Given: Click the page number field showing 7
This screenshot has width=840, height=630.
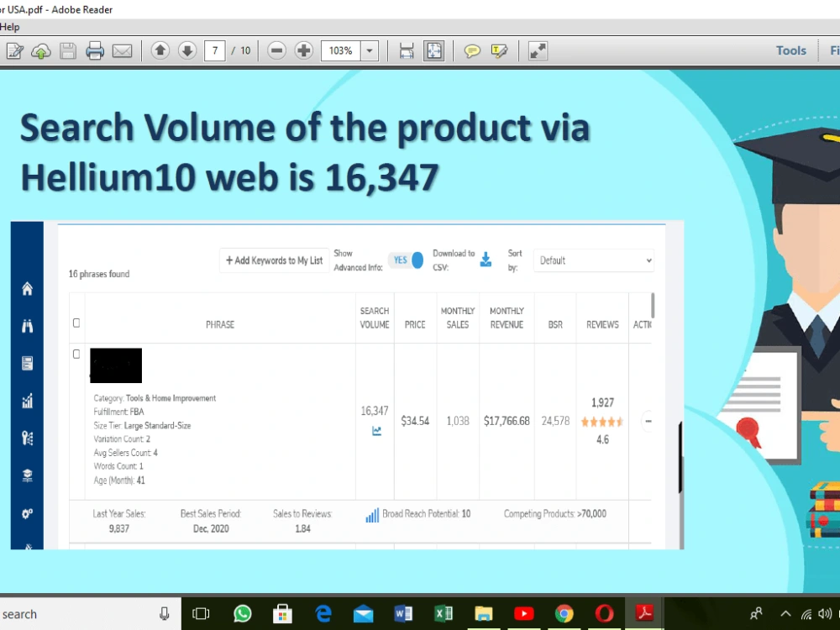Looking at the screenshot, I should click(x=215, y=51).
